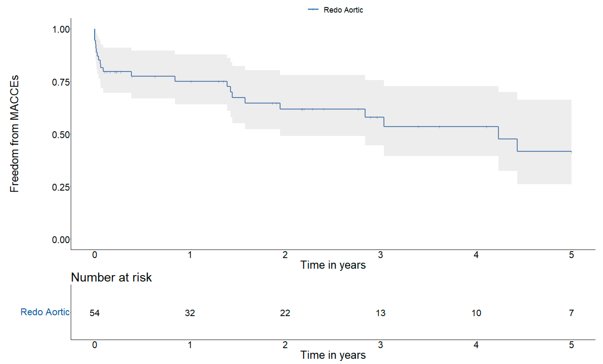Click the number at risk value 10
603x364 pixels.
(476, 313)
